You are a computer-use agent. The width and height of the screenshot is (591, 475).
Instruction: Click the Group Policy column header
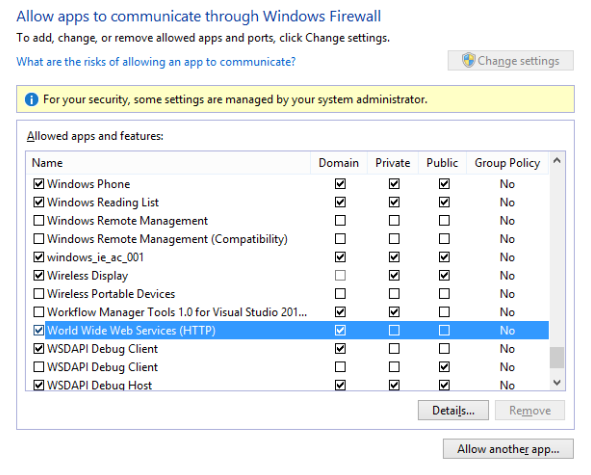(x=507, y=163)
